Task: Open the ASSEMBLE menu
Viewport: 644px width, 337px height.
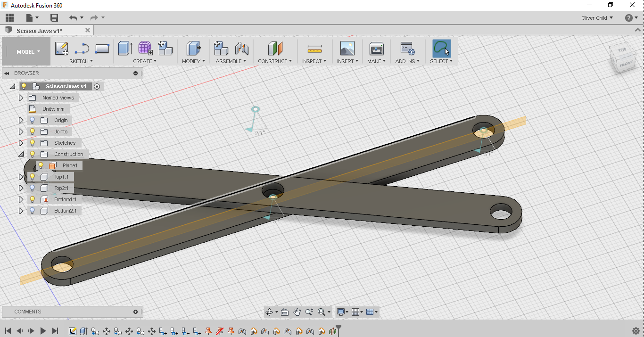Action: 231,61
